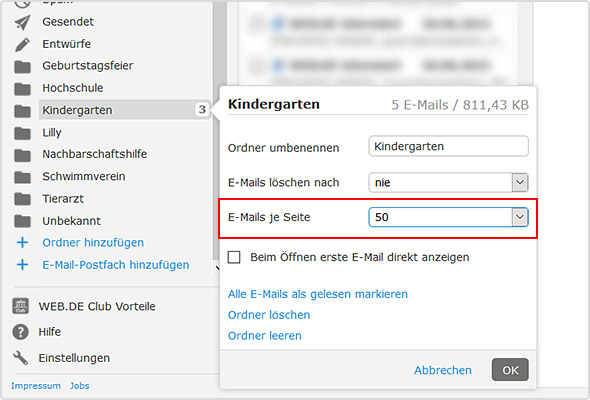Viewport: 590px width, 400px height.
Task: Click the unread count badge 3 on Kindergarten
Action: 202,110
